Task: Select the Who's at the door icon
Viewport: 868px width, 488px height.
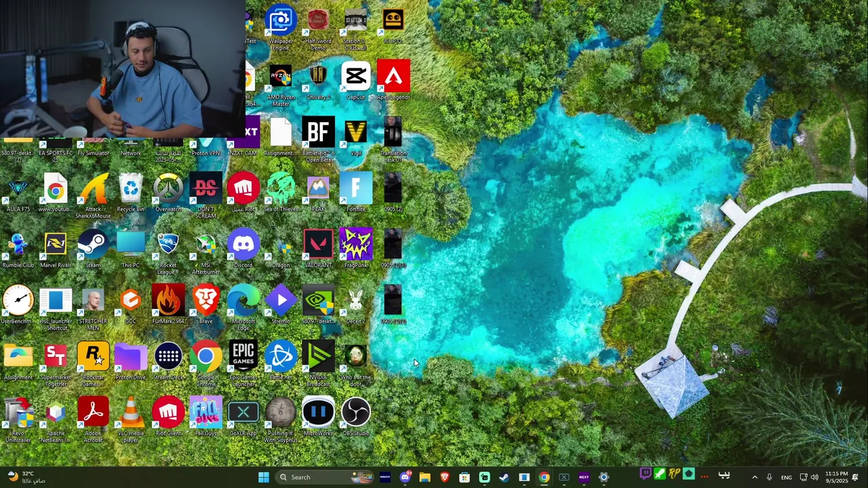Action: [355, 364]
